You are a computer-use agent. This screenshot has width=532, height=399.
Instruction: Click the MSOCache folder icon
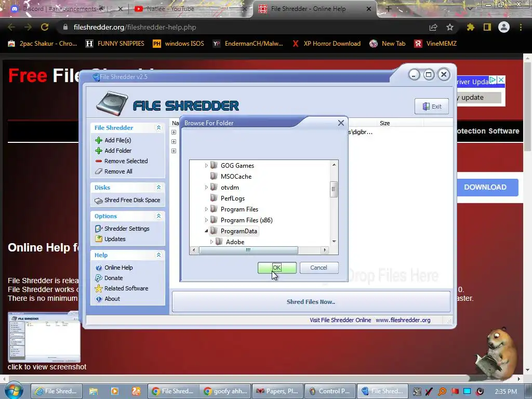point(214,176)
